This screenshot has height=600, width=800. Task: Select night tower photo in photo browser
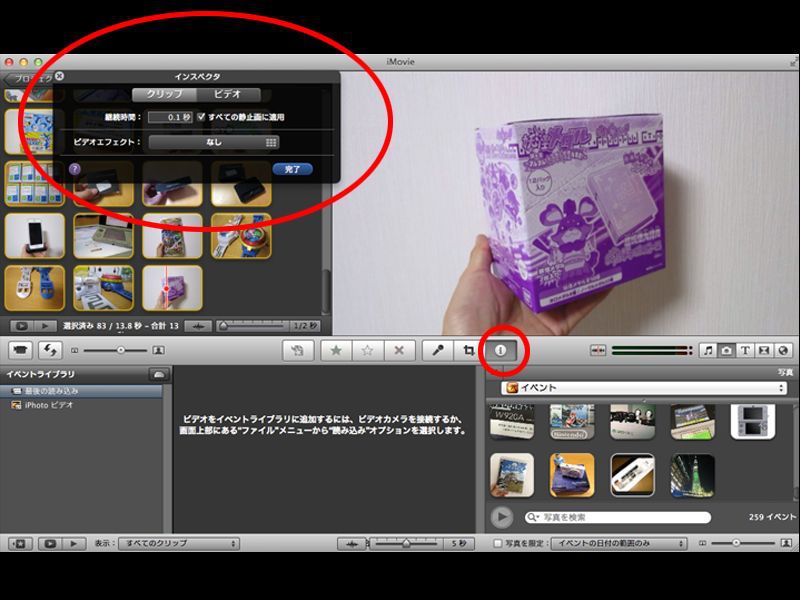pos(692,475)
